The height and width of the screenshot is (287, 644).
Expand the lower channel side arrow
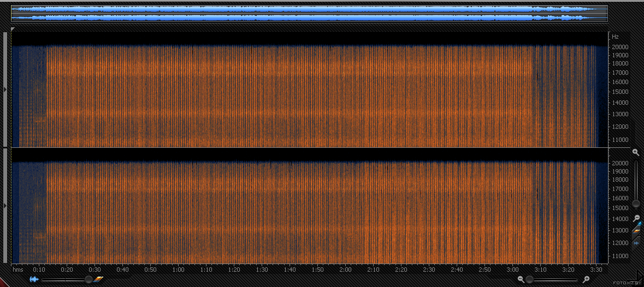pos(5,206)
